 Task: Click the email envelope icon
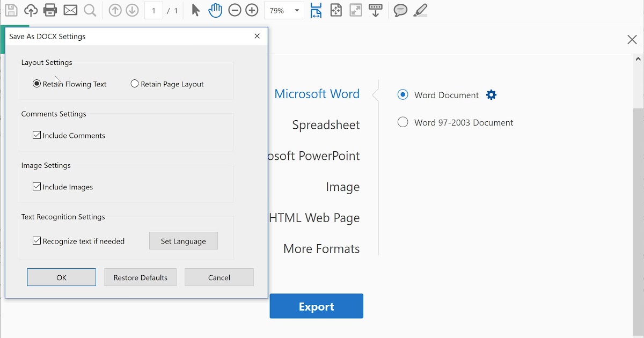[x=70, y=10]
